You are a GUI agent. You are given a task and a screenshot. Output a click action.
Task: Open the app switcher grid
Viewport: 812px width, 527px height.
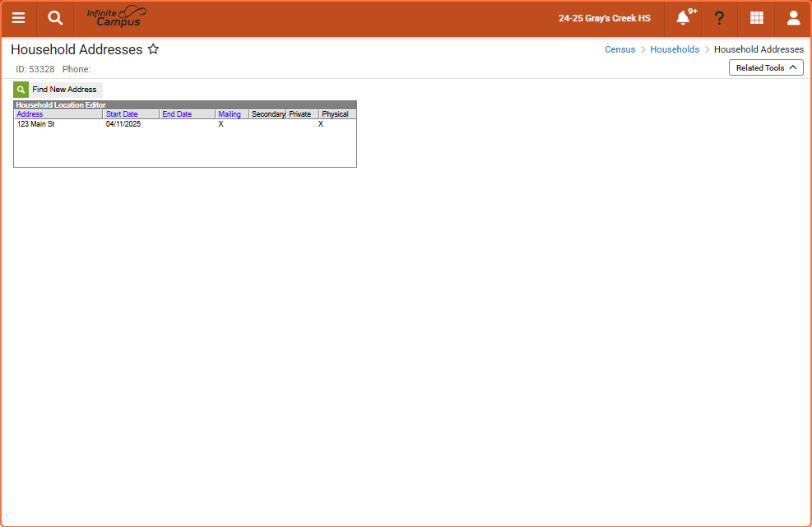pos(757,18)
